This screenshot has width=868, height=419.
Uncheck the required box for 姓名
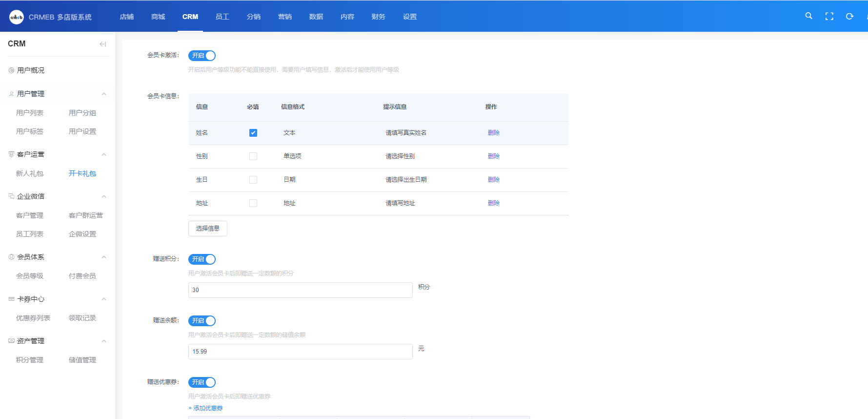click(253, 133)
